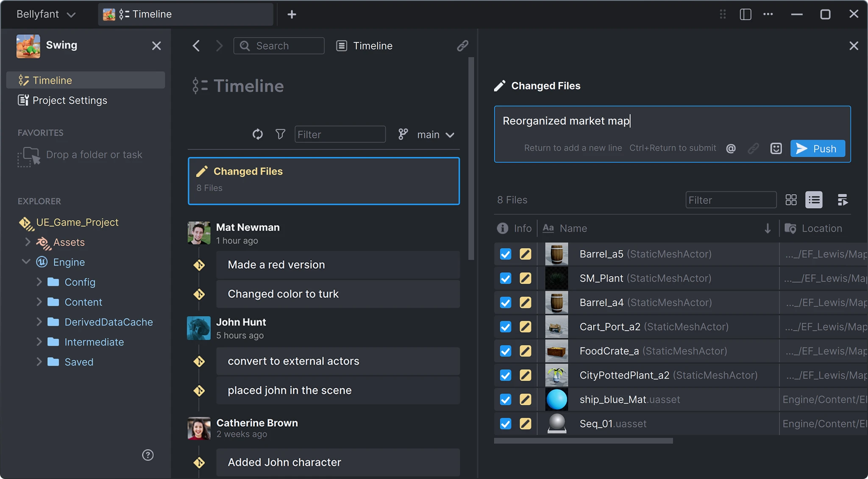Screen dimensions: 868x479
Task: Mention a teammate with the @ icon
Action: (x=731, y=148)
